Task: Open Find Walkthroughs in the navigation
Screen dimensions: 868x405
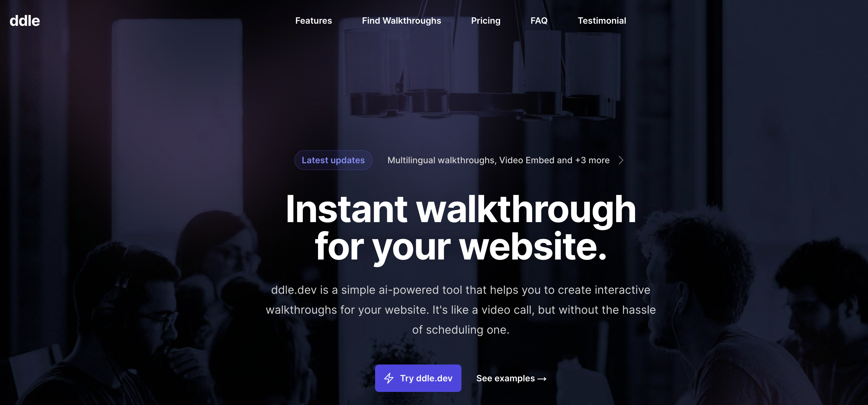Action: pos(401,21)
